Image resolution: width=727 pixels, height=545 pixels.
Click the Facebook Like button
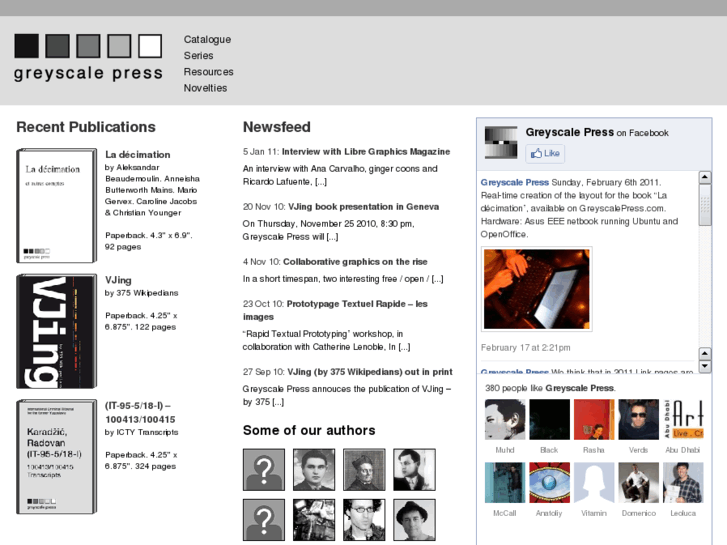545,154
